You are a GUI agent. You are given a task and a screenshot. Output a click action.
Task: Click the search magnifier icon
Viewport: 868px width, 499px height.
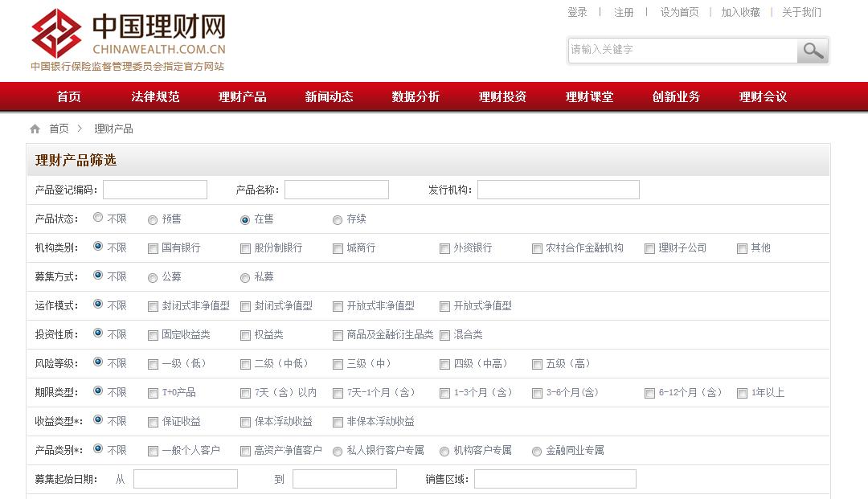[x=812, y=50]
